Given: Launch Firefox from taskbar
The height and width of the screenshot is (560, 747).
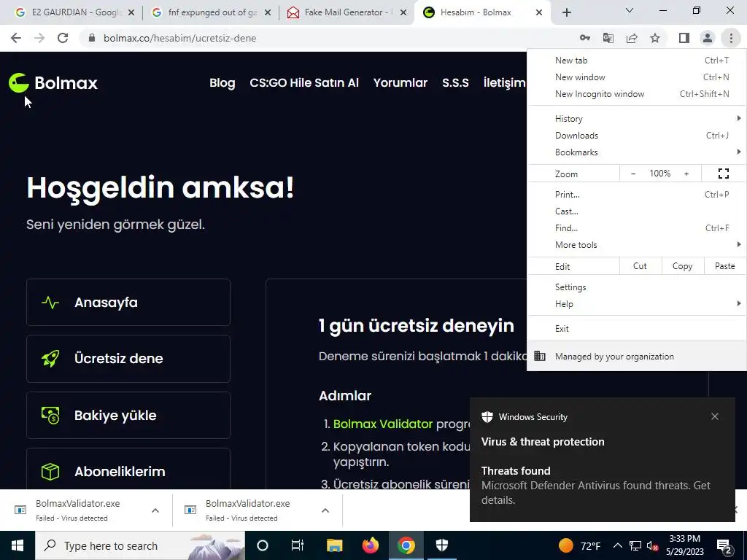Looking at the screenshot, I should coord(370,545).
